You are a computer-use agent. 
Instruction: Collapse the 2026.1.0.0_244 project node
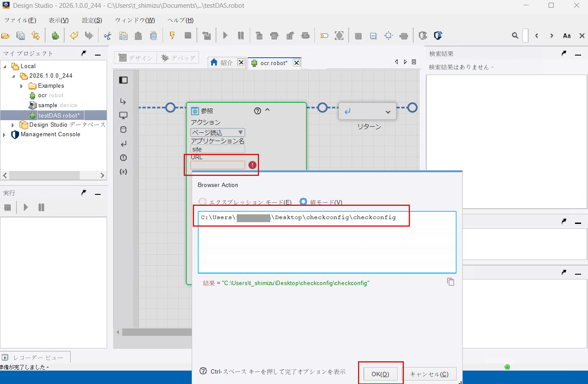pyautogui.click(x=13, y=76)
